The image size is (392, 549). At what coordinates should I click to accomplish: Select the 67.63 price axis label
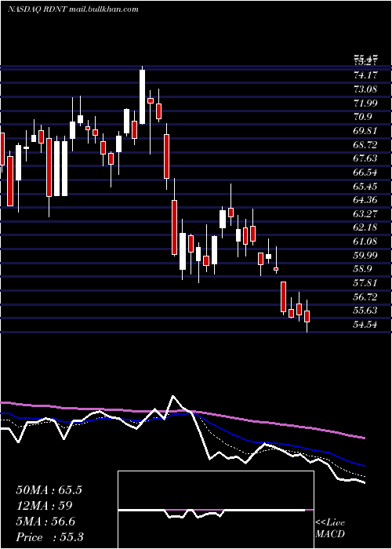click(x=365, y=158)
